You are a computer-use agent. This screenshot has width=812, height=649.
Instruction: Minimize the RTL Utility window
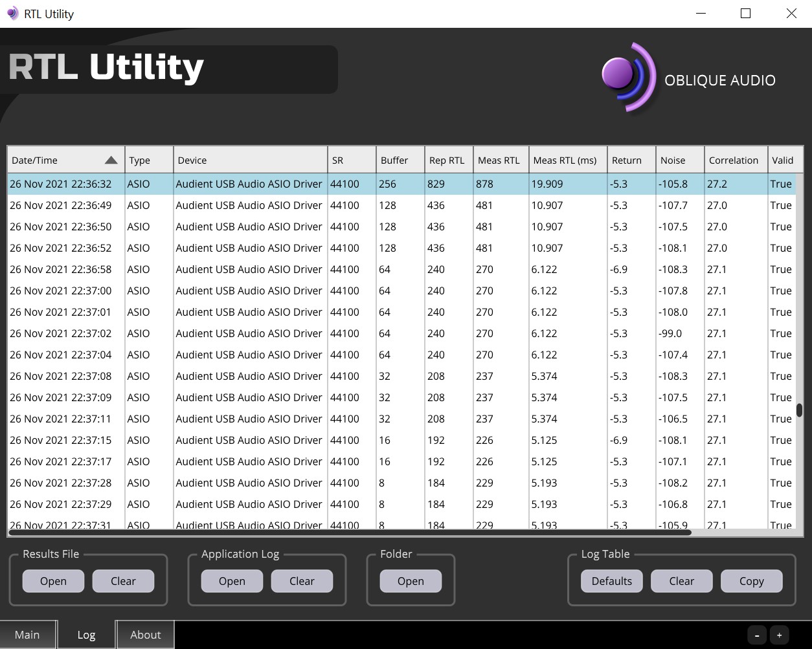point(700,14)
